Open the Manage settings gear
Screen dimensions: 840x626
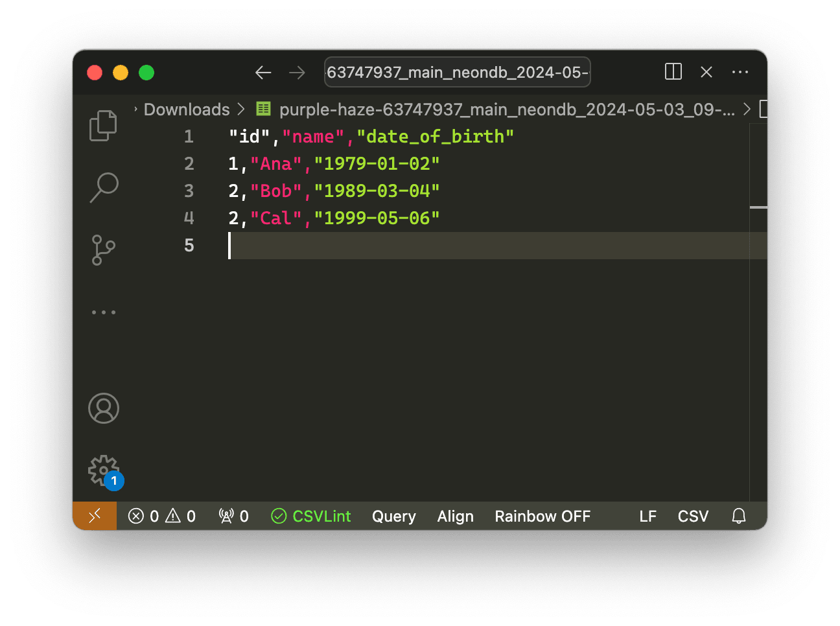tap(102, 470)
